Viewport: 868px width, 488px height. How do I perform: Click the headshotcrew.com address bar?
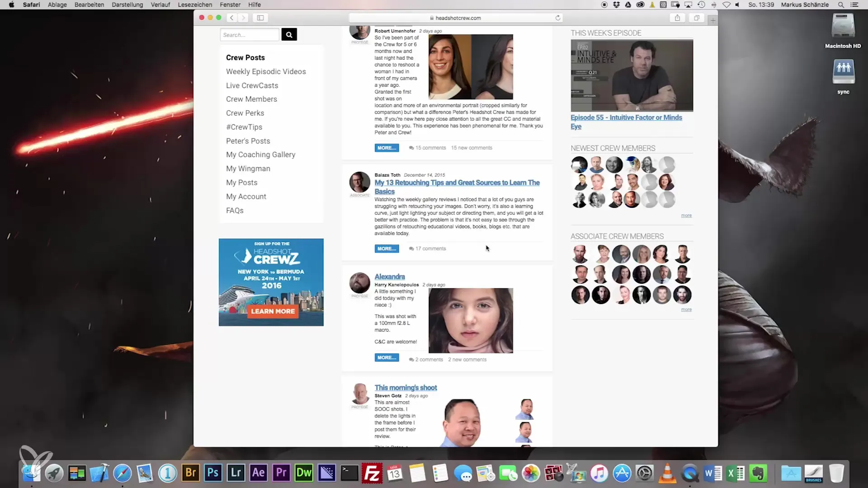pyautogui.click(x=455, y=18)
